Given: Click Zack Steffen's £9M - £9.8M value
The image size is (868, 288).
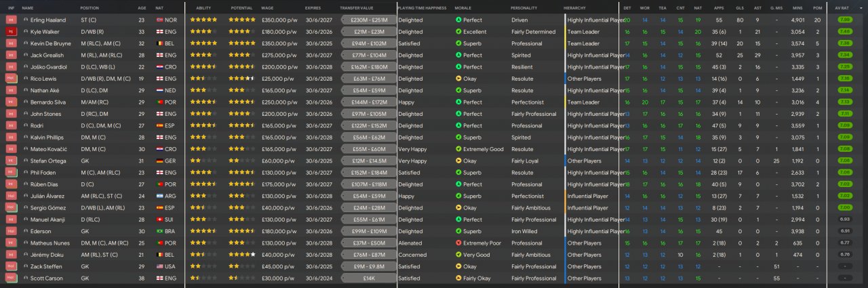Looking at the screenshot, I should point(369,266).
